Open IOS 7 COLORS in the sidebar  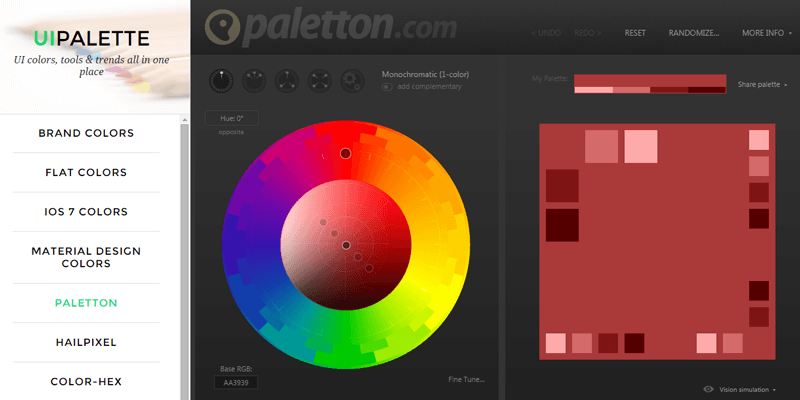pyautogui.click(x=86, y=212)
